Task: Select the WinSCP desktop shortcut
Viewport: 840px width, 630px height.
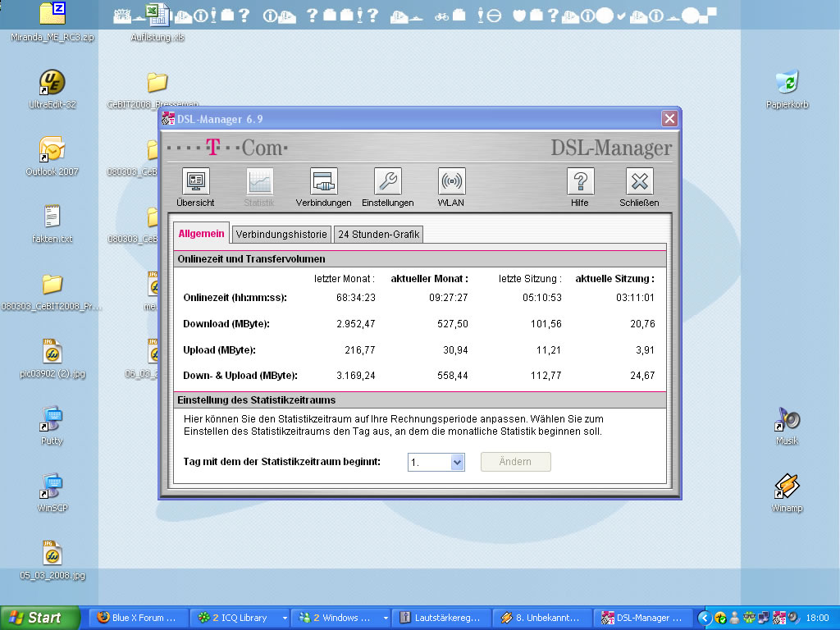Action: [x=52, y=486]
